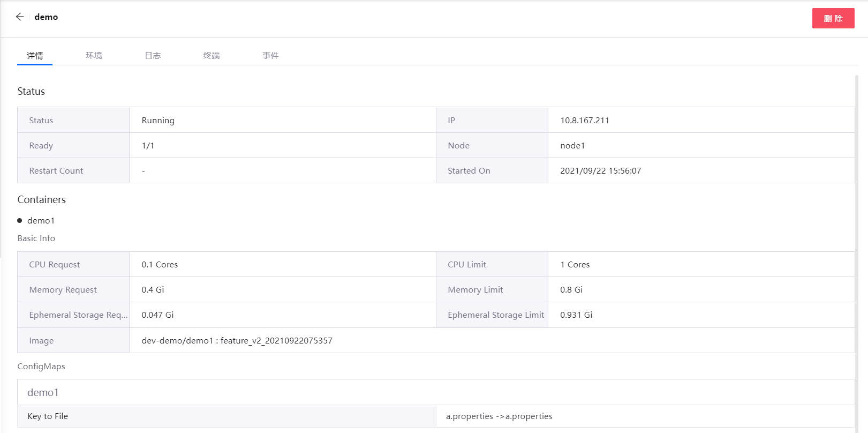Click the CPU Limit 1 Cores value

tap(575, 265)
